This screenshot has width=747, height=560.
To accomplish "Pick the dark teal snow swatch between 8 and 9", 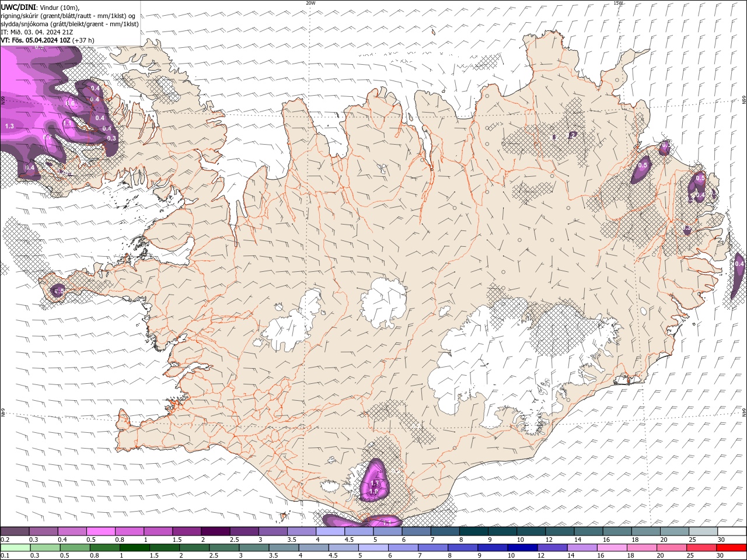I will tap(474, 531).
